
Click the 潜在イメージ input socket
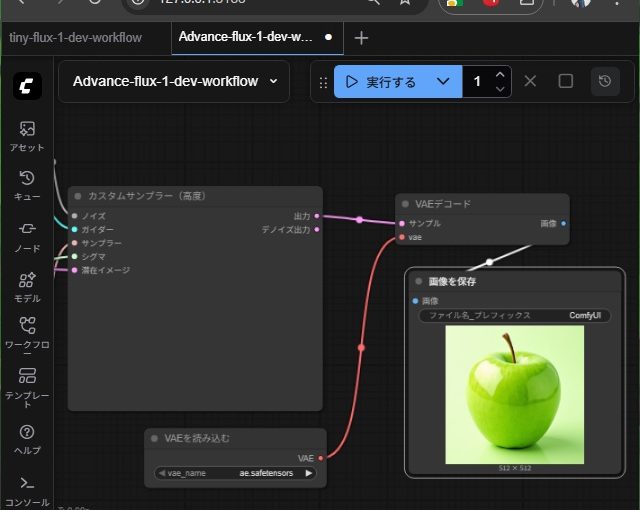74,270
